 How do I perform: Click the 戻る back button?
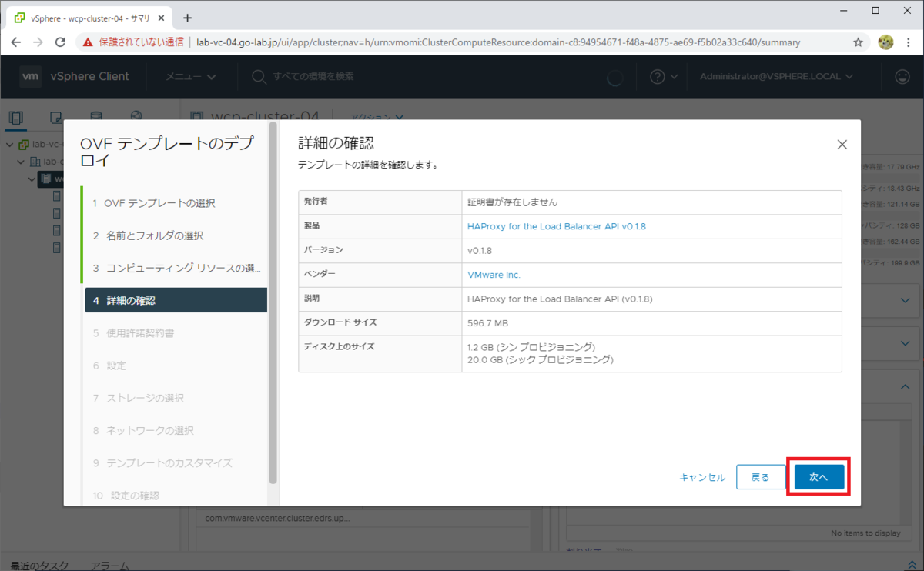tap(760, 477)
